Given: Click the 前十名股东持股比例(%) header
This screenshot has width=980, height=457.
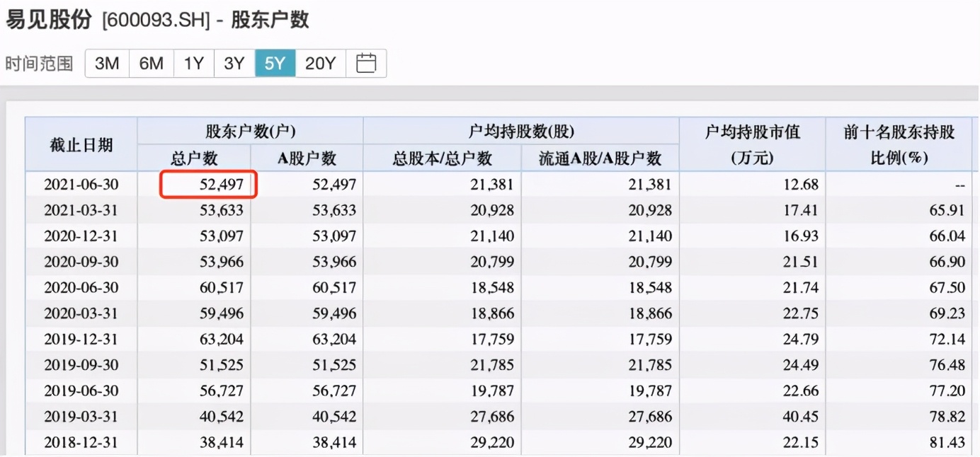Looking at the screenshot, I should 899,145.
